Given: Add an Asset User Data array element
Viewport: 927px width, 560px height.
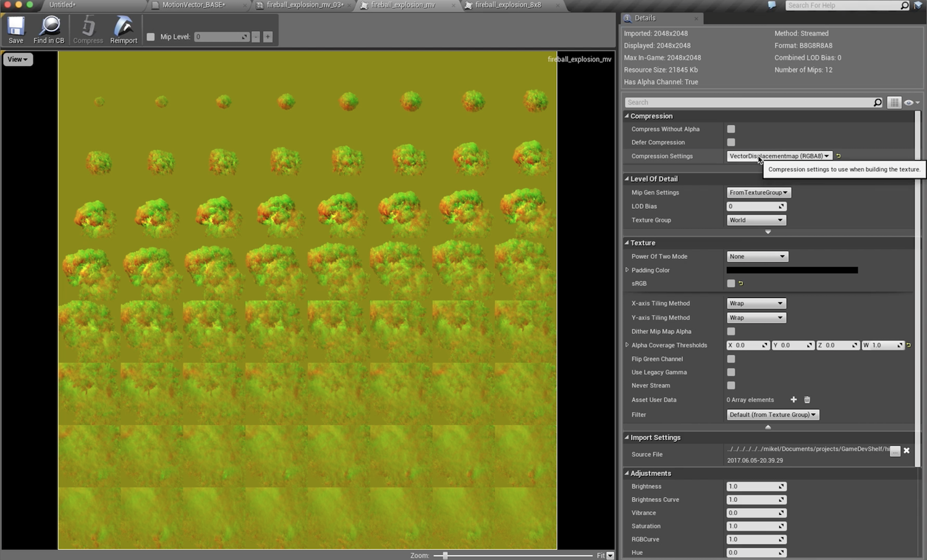Looking at the screenshot, I should (x=794, y=399).
